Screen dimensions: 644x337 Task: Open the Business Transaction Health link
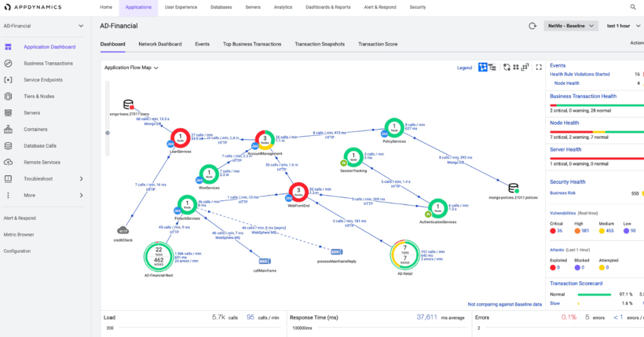(x=583, y=96)
